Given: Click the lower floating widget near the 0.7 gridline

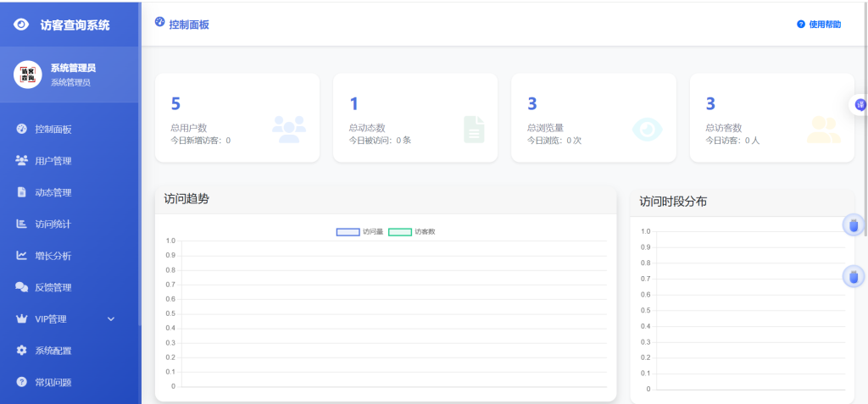Looking at the screenshot, I should (853, 276).
